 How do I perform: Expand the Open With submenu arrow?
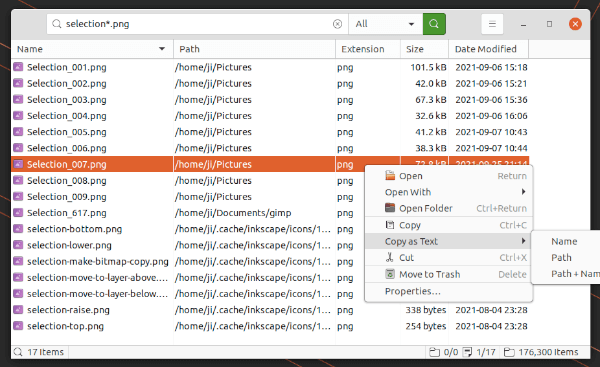(x=523, y=192)
